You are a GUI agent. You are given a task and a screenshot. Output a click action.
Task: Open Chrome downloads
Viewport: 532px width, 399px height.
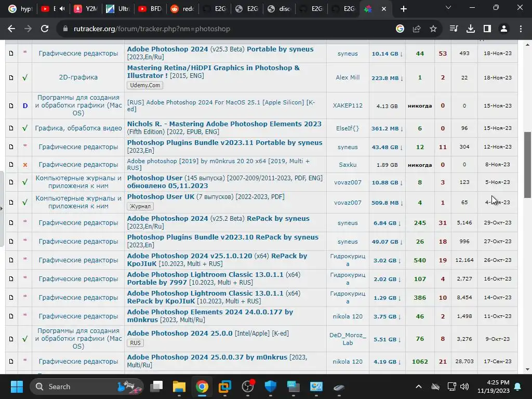[x=471, y=29]
